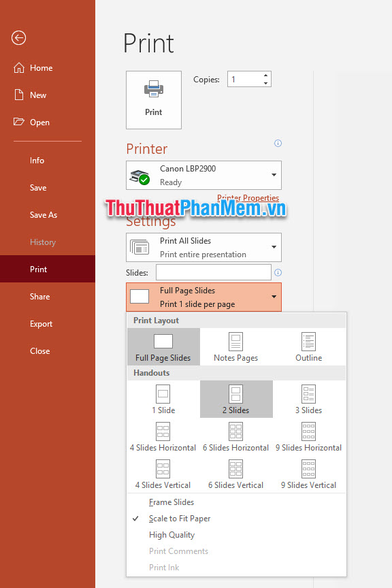Screen dimensions: 392x588
Task: Go back using the circled arrow icon
Action: [18, 38]
